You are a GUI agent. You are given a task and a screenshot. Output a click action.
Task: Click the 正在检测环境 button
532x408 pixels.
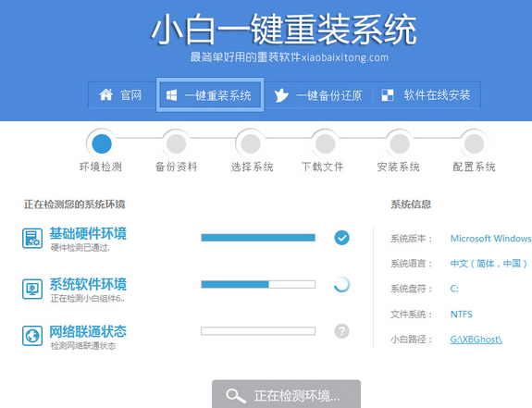(x=286, y=394)
